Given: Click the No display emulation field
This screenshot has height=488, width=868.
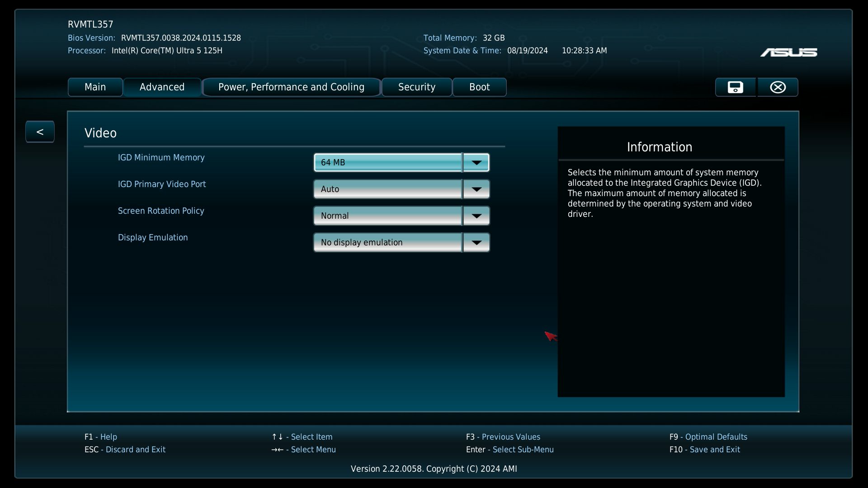Looking at the screenshot, I should point(387,243).
